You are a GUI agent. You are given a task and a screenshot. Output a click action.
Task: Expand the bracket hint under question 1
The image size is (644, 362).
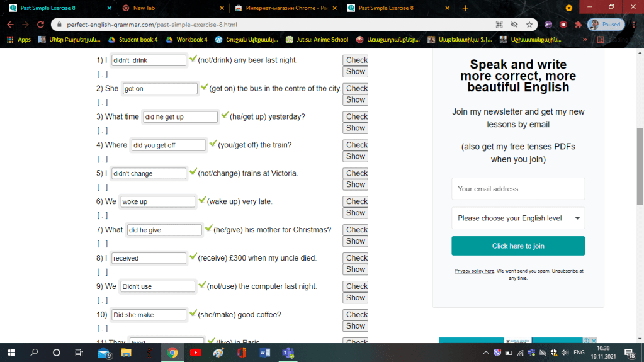102,74
